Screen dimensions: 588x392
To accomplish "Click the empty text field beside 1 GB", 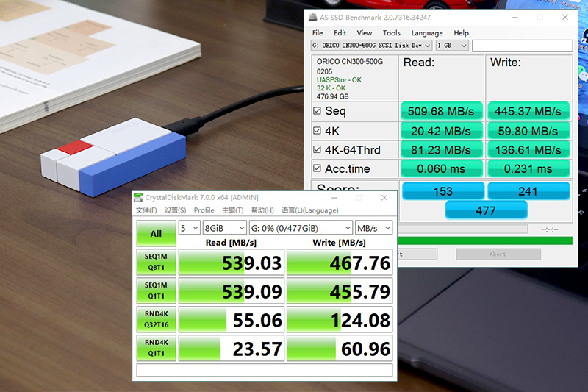I will (523, 46).
